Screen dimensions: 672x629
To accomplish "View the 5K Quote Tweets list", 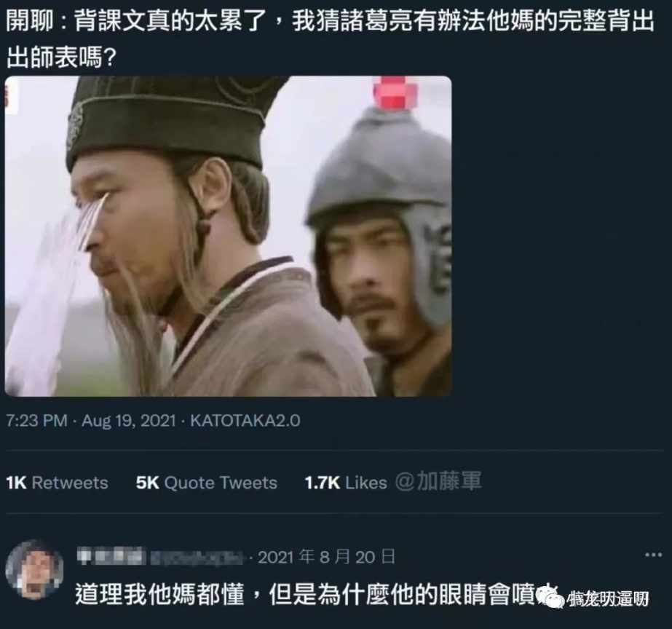I will click(x=207, y=483).
